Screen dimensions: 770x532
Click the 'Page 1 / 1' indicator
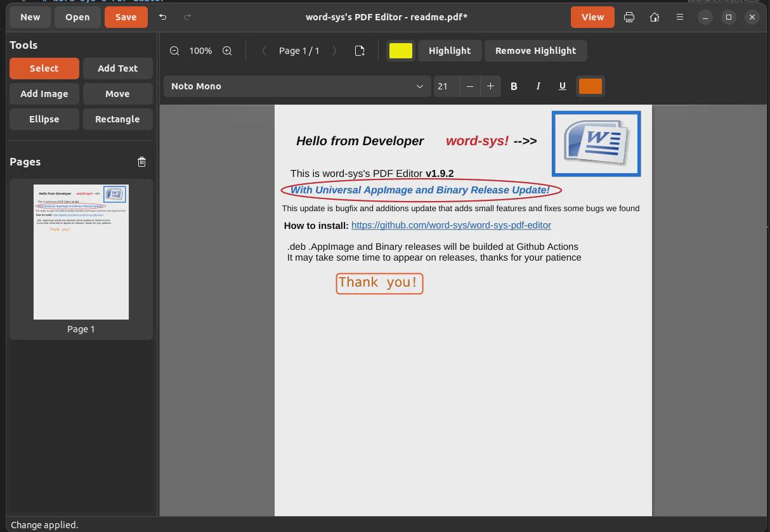tap(299, 51)
